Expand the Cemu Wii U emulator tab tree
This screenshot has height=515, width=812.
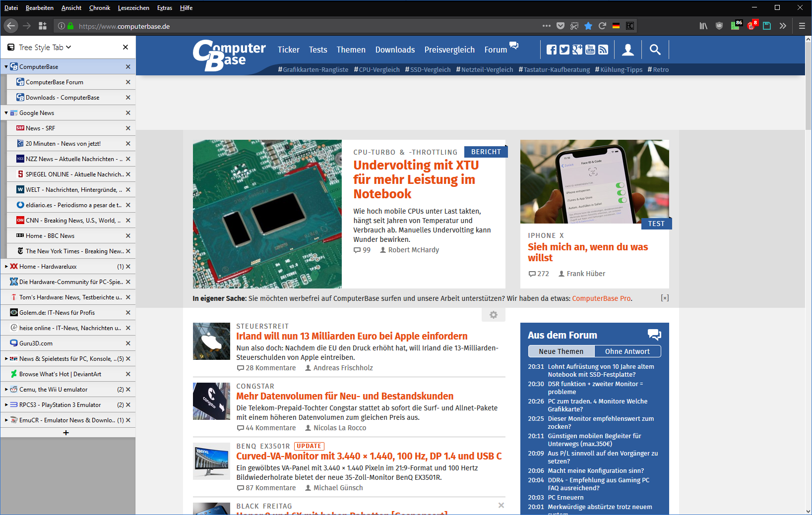pos(6,390)
